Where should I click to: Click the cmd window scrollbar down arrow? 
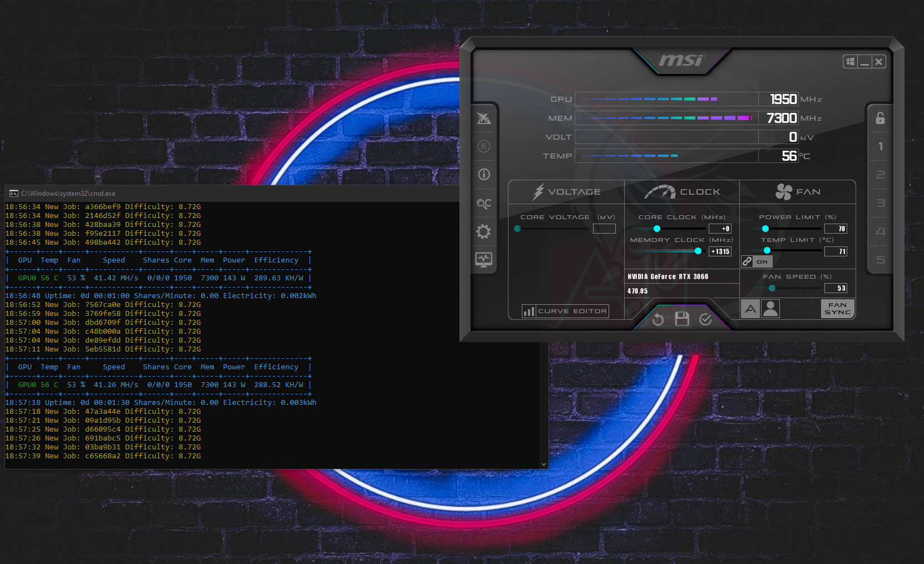(543, 464)
